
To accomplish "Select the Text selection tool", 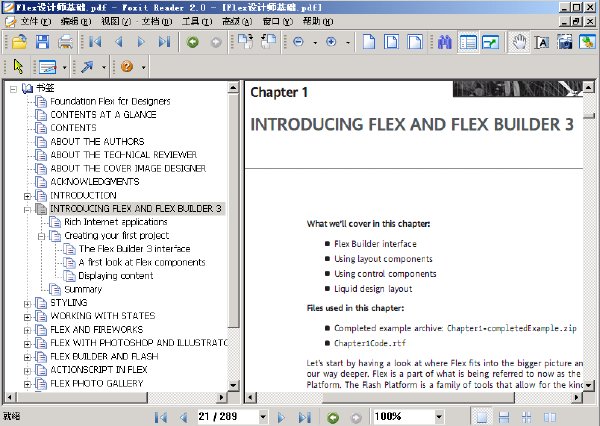I will pos(541,42).
